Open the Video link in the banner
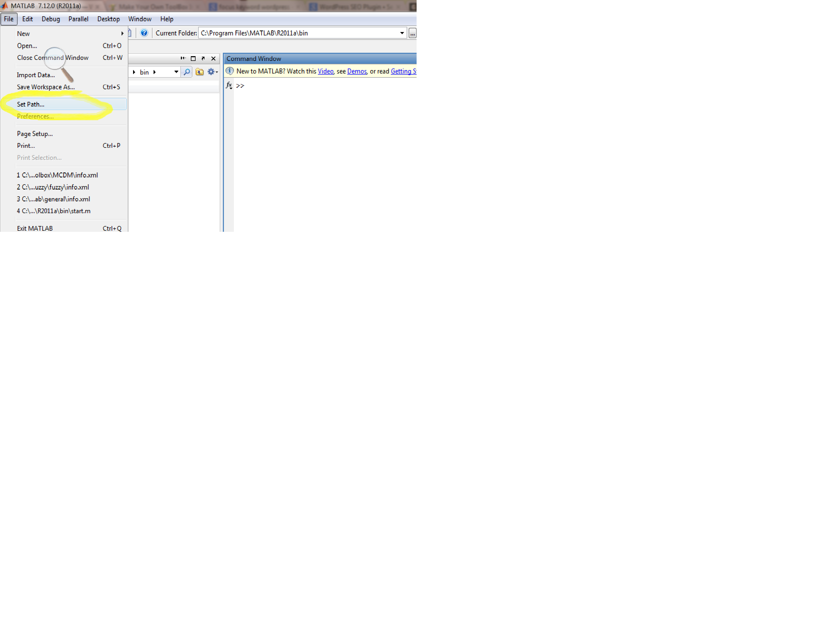The image size is (840, 630). (325, 71)
